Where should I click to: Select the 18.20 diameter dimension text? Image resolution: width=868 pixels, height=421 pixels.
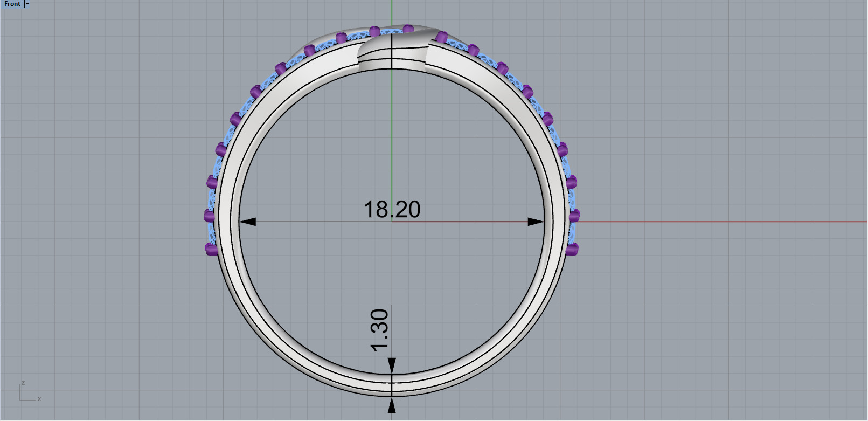point(392,209)
